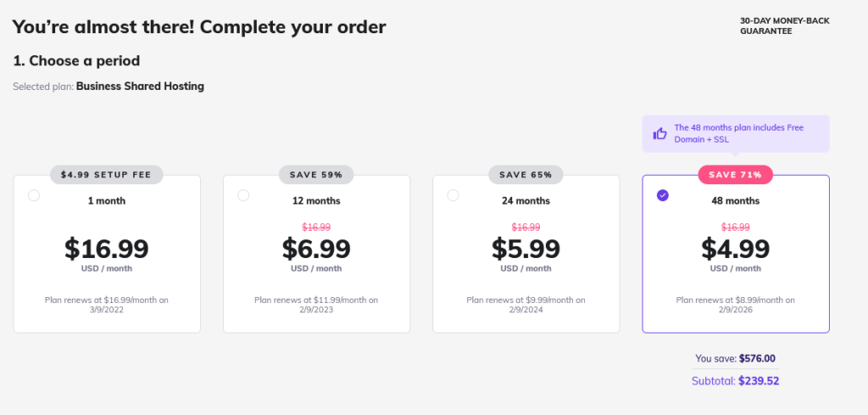Choose the $16.99 per month plan card
This screenshot has width=868, height=415.
click(x=107, y=254)
